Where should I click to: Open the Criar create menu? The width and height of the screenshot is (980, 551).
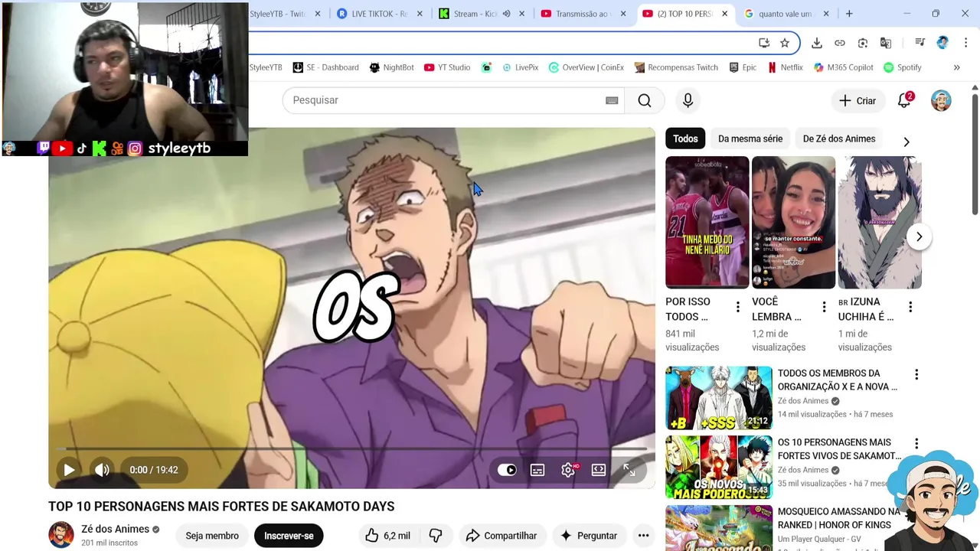(x=857, y=100)
